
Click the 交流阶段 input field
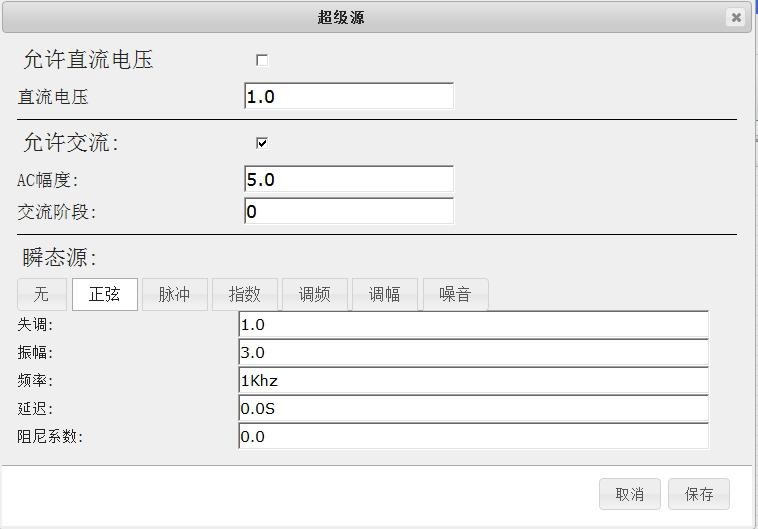click(x=349, y=211)
